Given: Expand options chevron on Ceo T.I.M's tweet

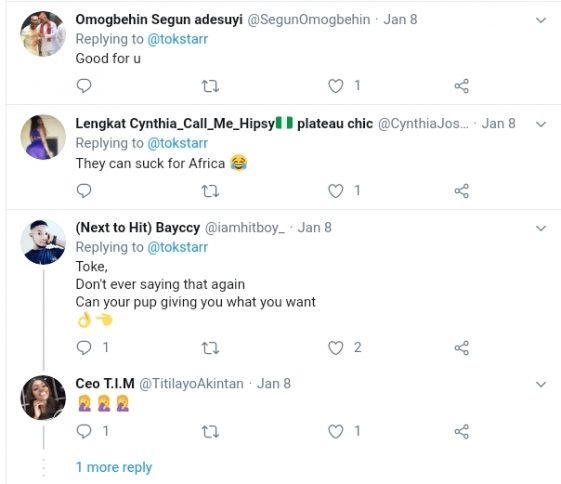Looking at the screenshot, I should [x=541, y=384].
